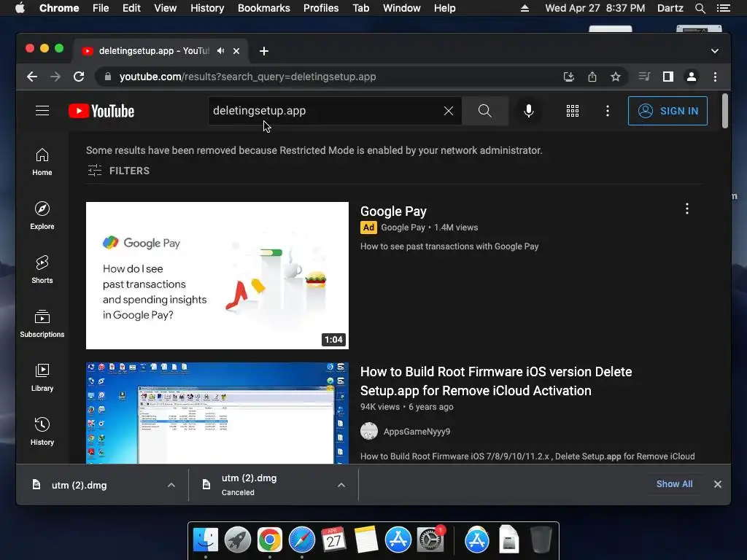Open History in the sidebar
Image resolution: width=747 pixels, height=560 pixels.
[x=42, y=432]
